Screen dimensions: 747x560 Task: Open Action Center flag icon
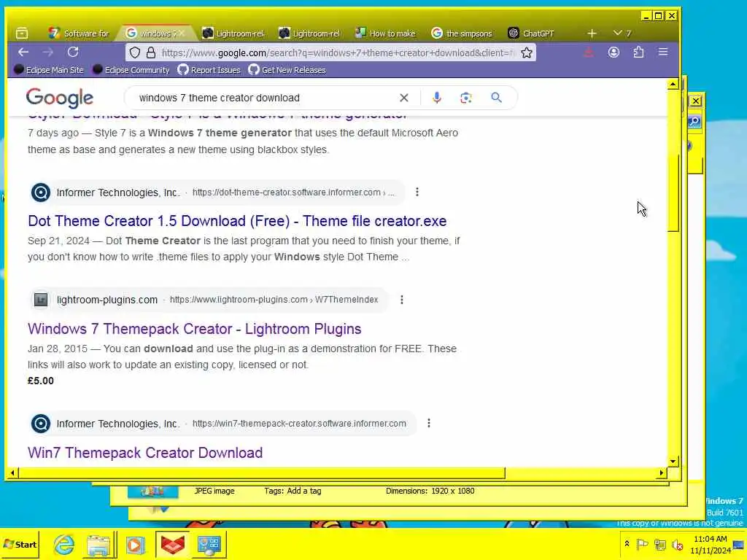pyautogui.click(x=642, y=544)
